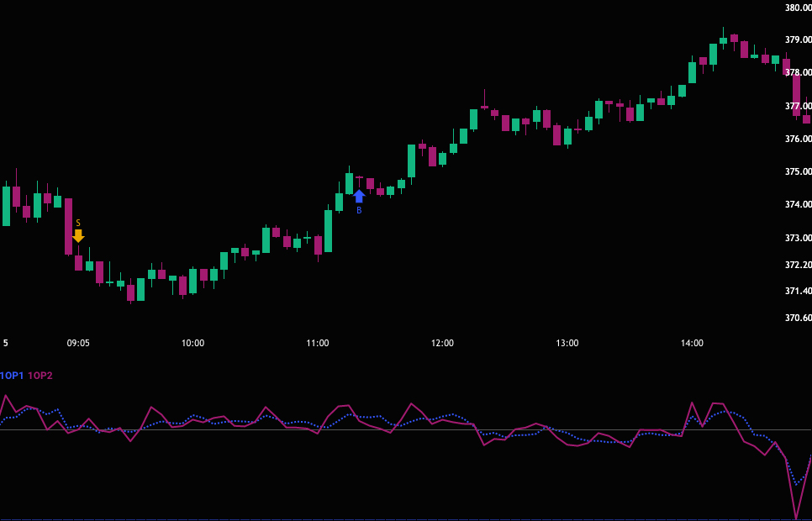Click the 09:05 time axis label
Viewport: 812px width, 521px height.
pos(78,343)
